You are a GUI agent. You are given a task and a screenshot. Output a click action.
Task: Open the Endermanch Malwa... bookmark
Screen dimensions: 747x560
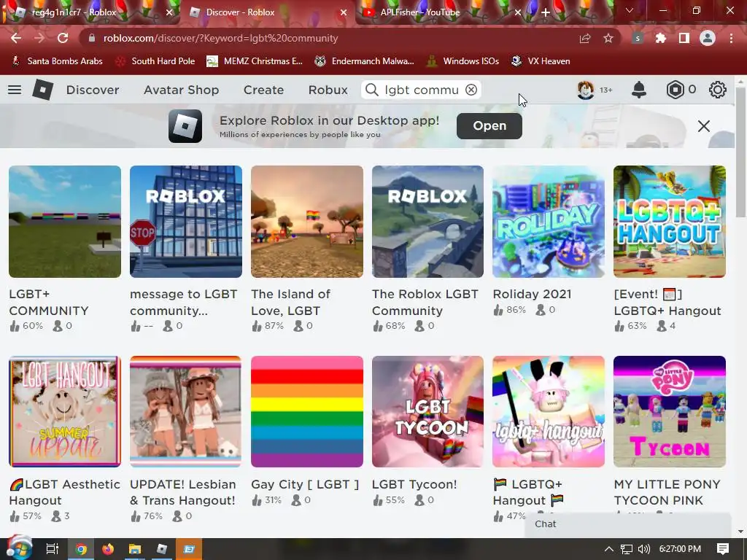364,61
